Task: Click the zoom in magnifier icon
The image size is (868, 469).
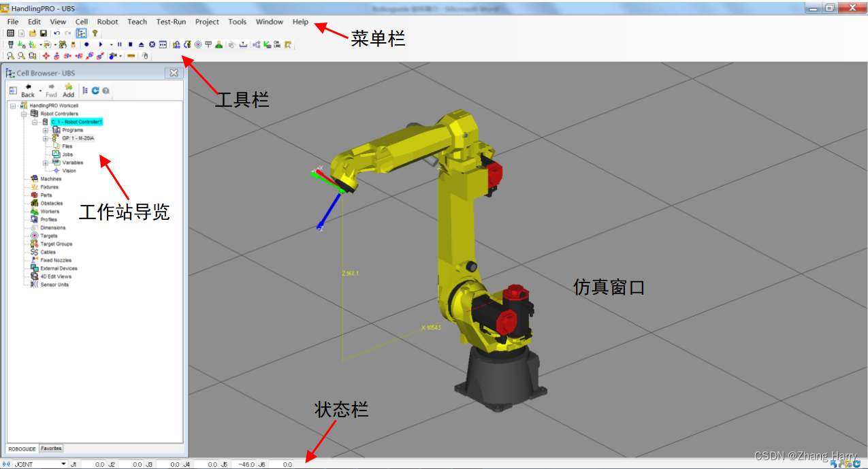Action: tap(10, 56)
